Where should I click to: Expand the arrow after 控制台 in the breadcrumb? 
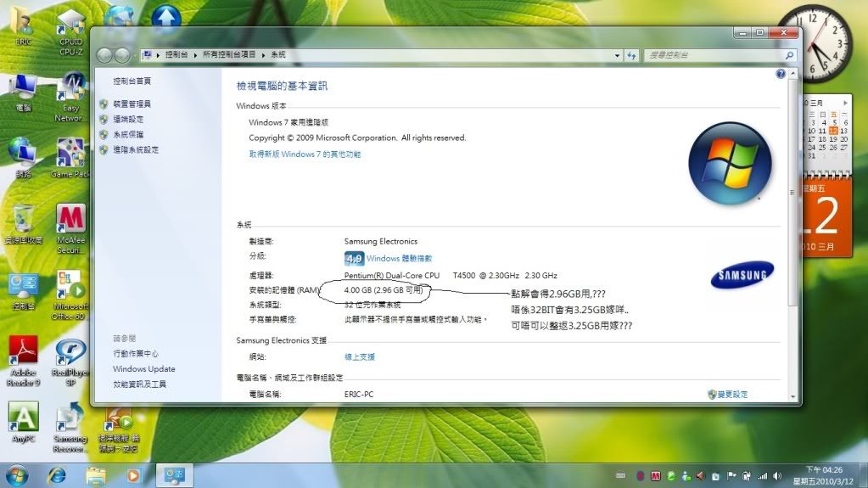(195, 55)
